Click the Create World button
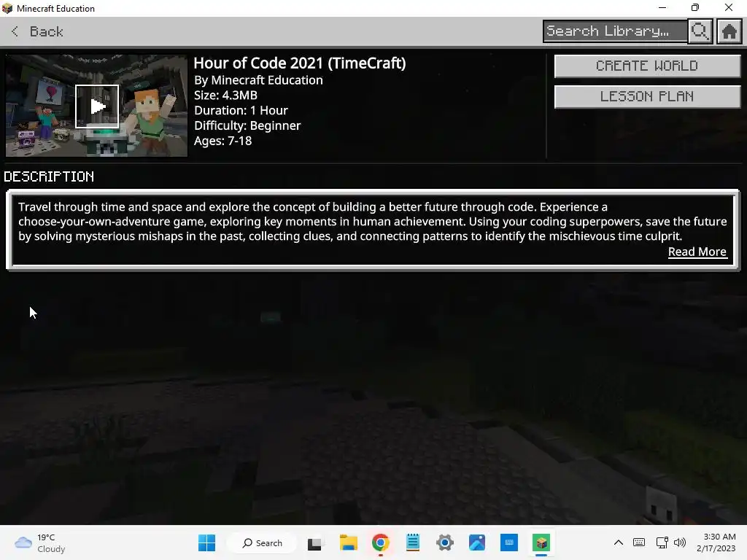 [647, 66]
